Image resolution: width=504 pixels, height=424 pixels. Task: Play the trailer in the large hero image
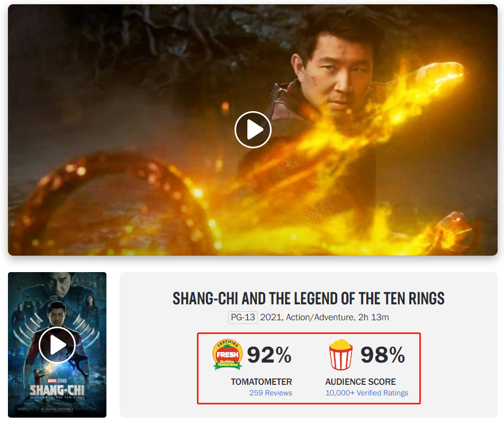point(253,130)
